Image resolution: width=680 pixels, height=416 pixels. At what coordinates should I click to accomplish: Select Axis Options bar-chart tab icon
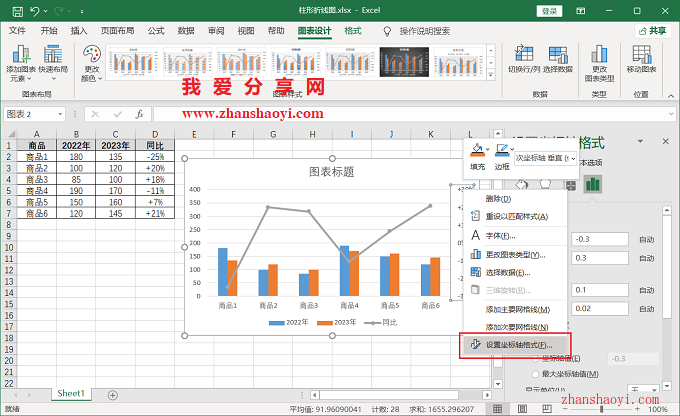pyautogui.click(x=592, y=184)
